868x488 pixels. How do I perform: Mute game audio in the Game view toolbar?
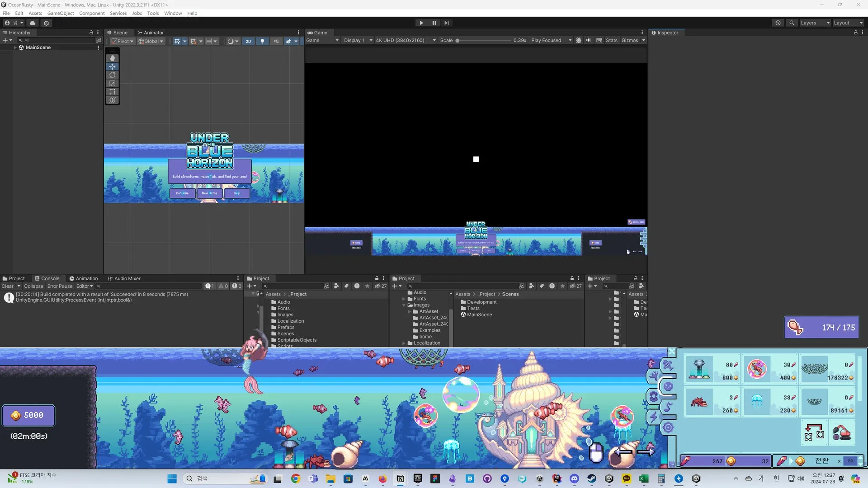tap(589, 40)
